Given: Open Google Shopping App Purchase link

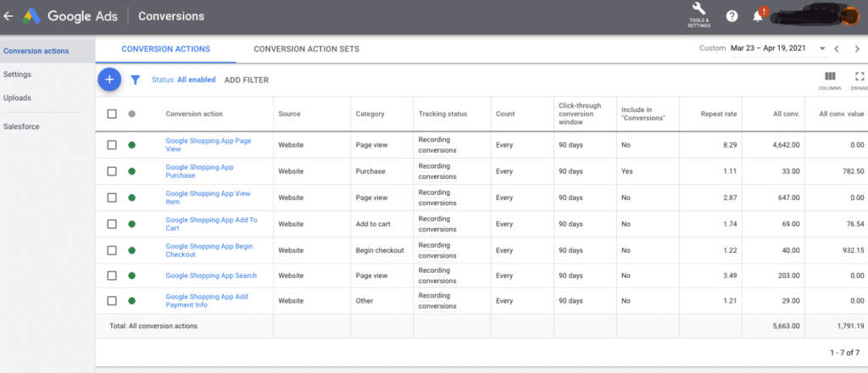Looking at the screenshot, I should [199, 171].
